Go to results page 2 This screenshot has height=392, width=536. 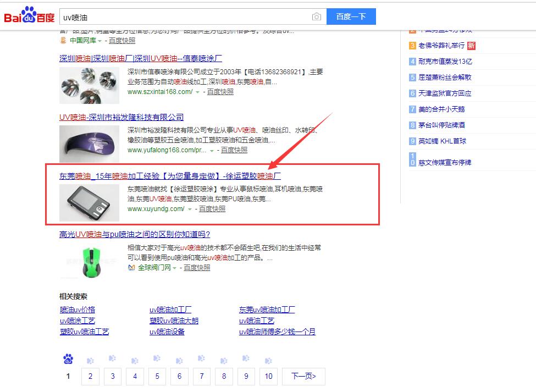tap(90, 377)
